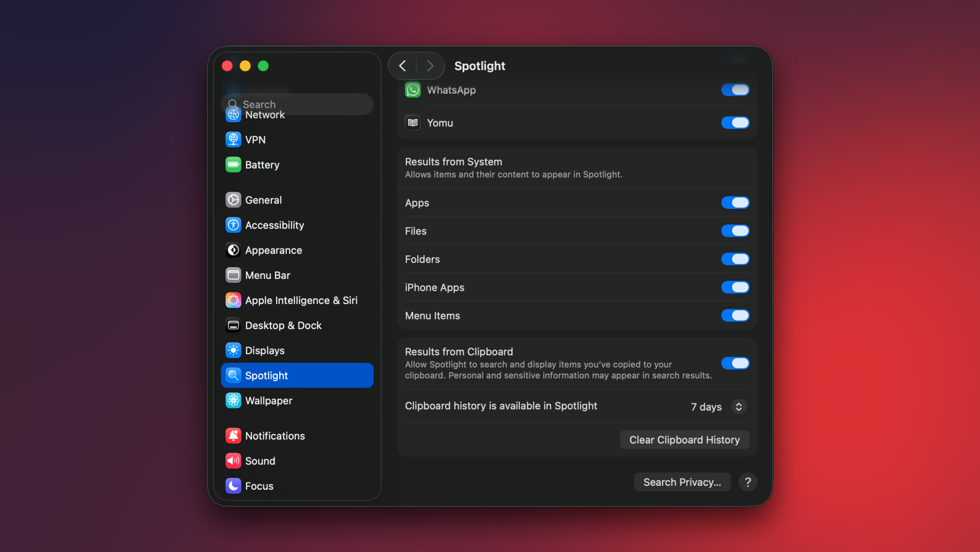Open Displays settings via display icon

tap(233, 350)
